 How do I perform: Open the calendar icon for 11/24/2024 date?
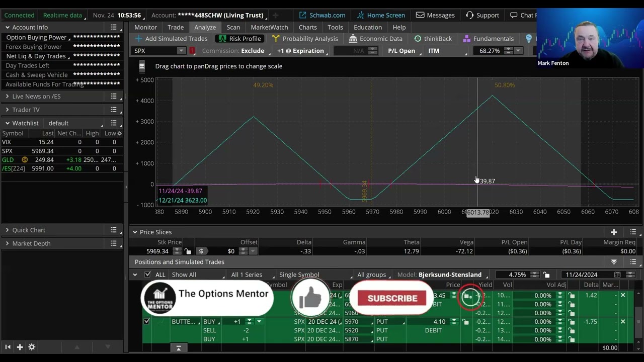(x=617, y=275)
